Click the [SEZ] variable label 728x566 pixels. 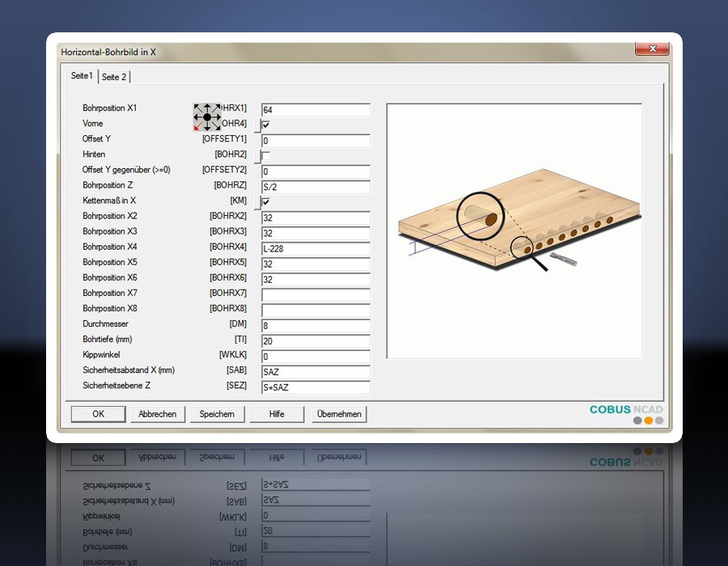[236, 386]
